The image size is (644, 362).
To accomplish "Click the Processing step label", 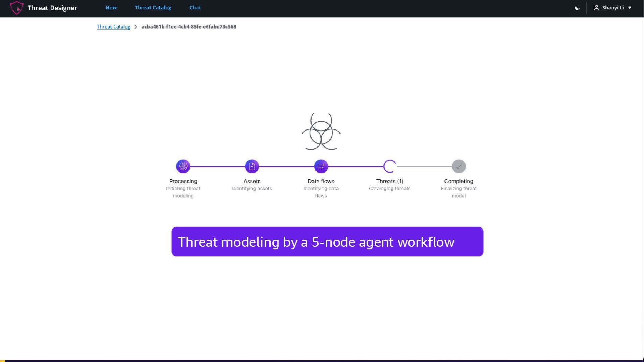I will click(x=183, y=181).
